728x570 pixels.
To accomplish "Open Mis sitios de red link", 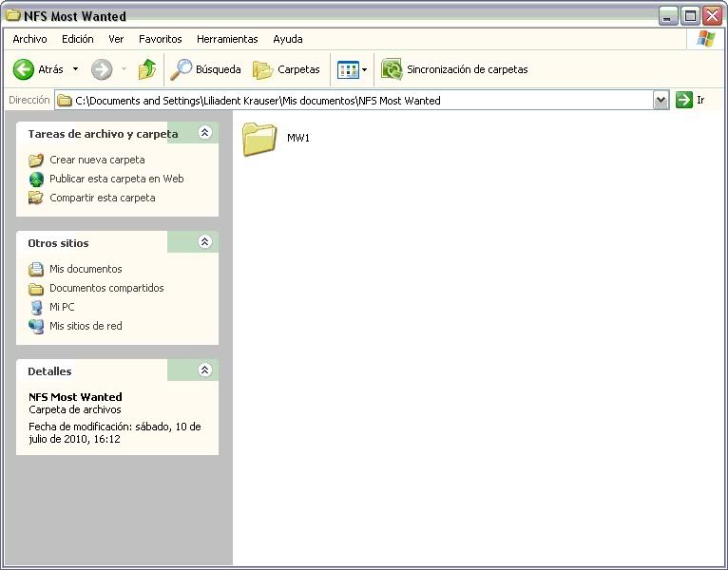I will [x=86, y=326].
